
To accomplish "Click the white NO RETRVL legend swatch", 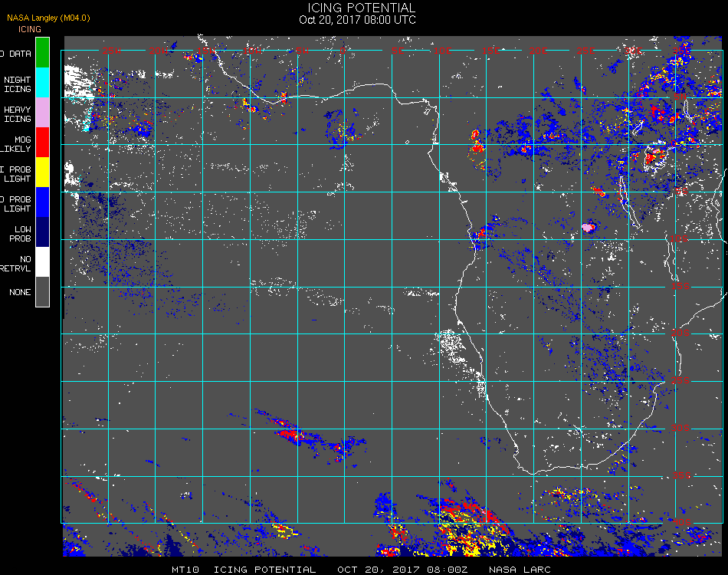I will (42, 262).
